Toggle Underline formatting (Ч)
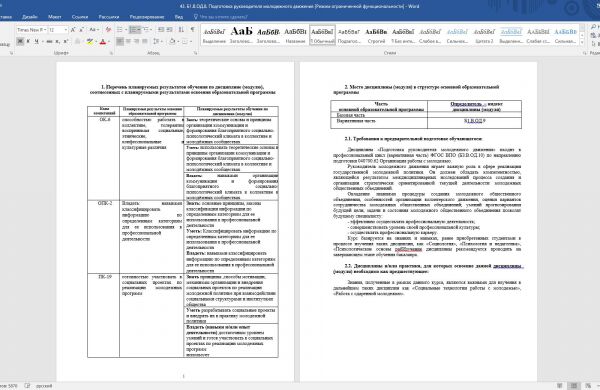 point(36,41)
